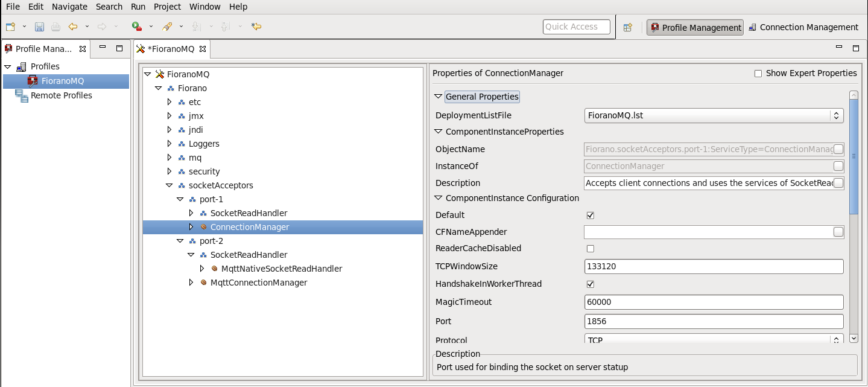Jump to Last Edit Location icon
This screenshot has height=387, width=868.
pyautogui.click(x=256, y=27)
